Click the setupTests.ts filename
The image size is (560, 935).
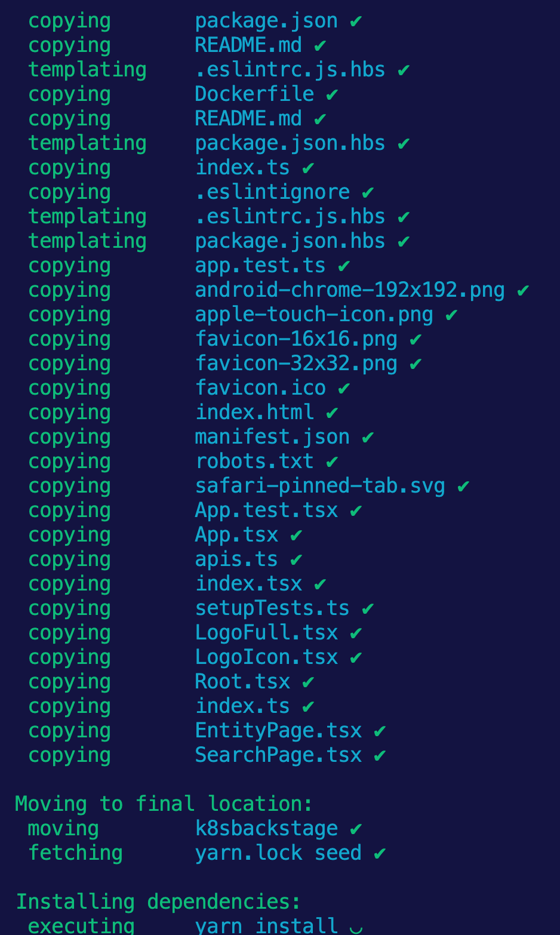pyautogui.click(x=272, y=608)
